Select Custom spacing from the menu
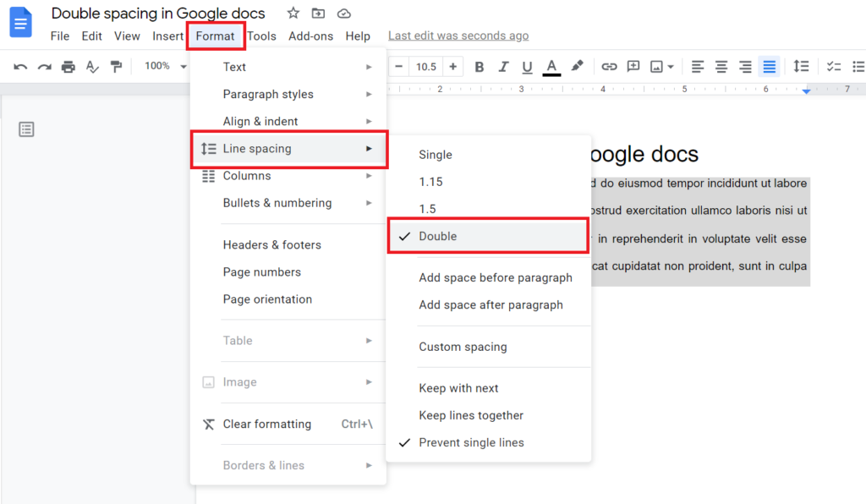This screenshot has width=866, height=504. [463, 347]
